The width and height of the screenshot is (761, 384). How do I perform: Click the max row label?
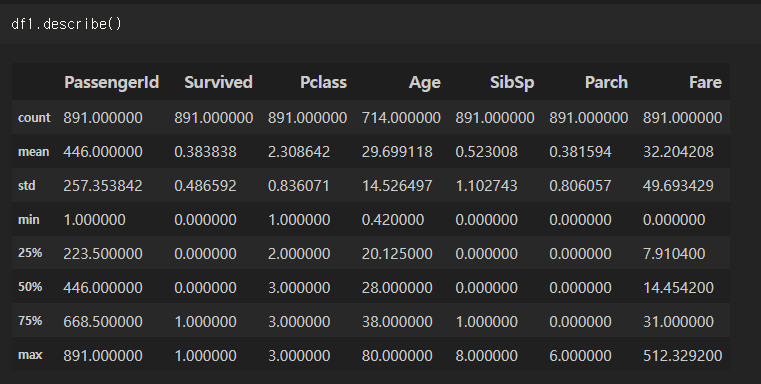point(30,355)
